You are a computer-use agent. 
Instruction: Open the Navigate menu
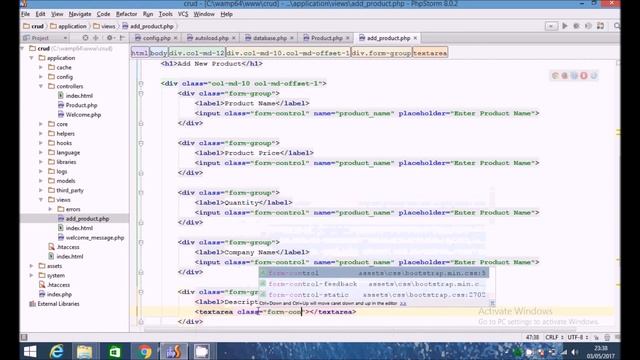(80, 14)
